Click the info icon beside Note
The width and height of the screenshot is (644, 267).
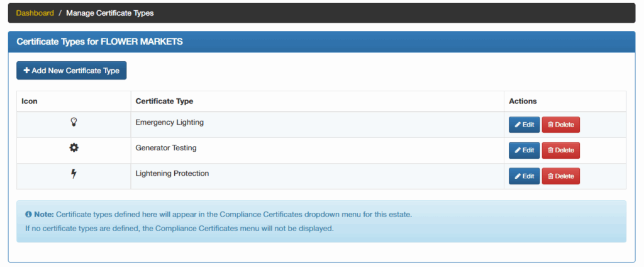tap(28, 214)
